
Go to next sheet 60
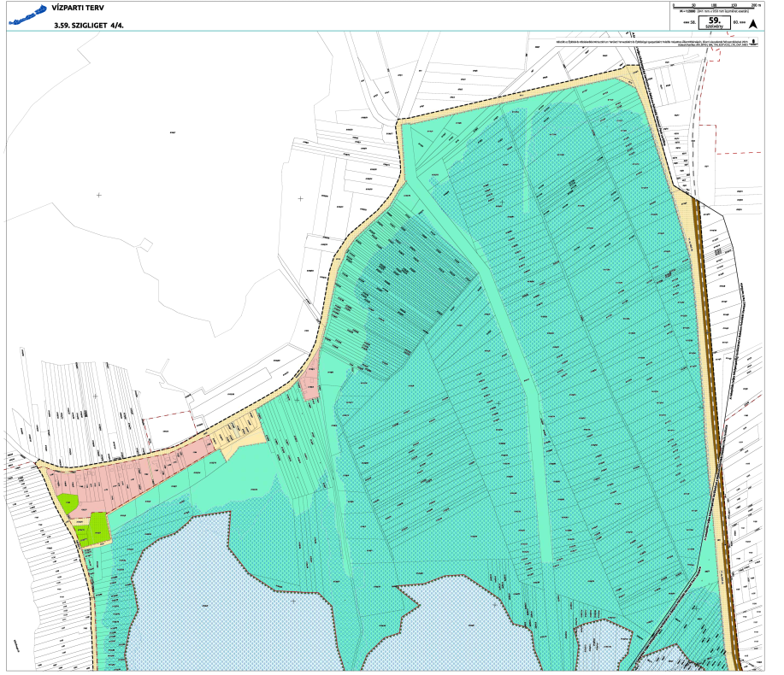(x=738, y=24)
